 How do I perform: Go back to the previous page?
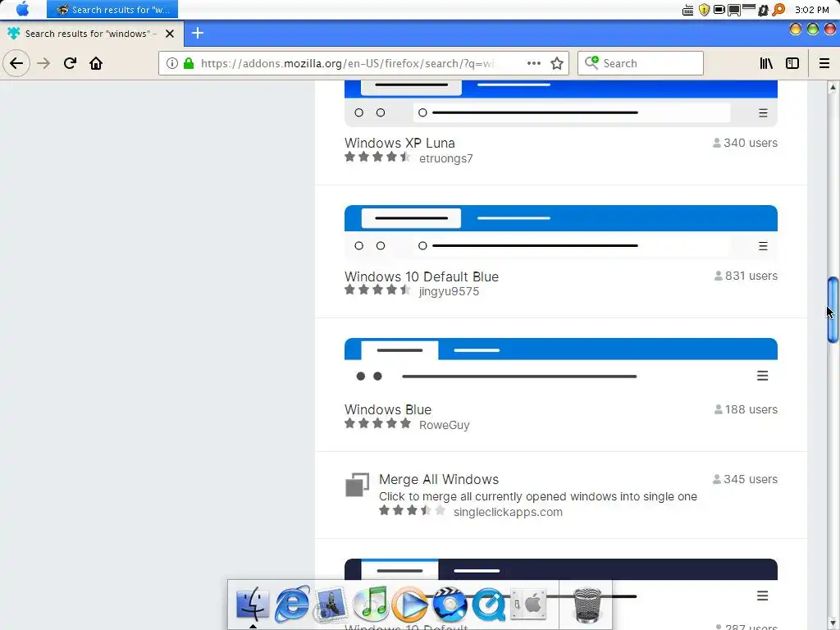click(16, 63)
